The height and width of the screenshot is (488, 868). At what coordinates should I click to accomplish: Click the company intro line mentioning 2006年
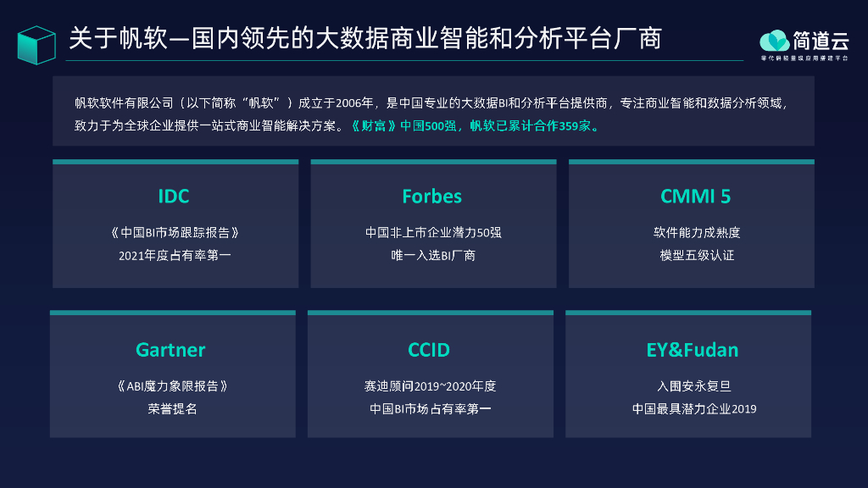[x=432, y=103]
